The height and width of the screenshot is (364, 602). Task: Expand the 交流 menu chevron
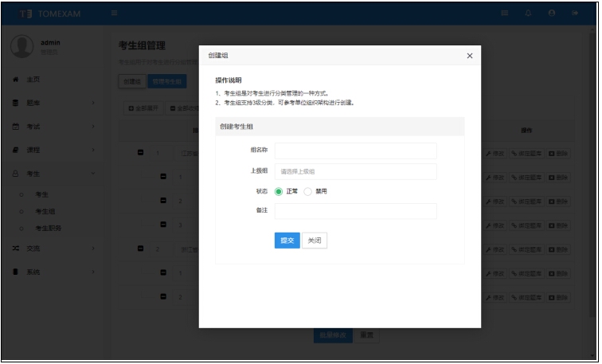coord(93,249)
